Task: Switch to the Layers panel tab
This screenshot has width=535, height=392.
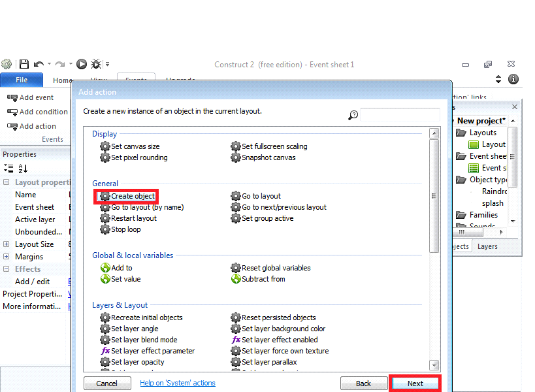Action: coord(487,246)
